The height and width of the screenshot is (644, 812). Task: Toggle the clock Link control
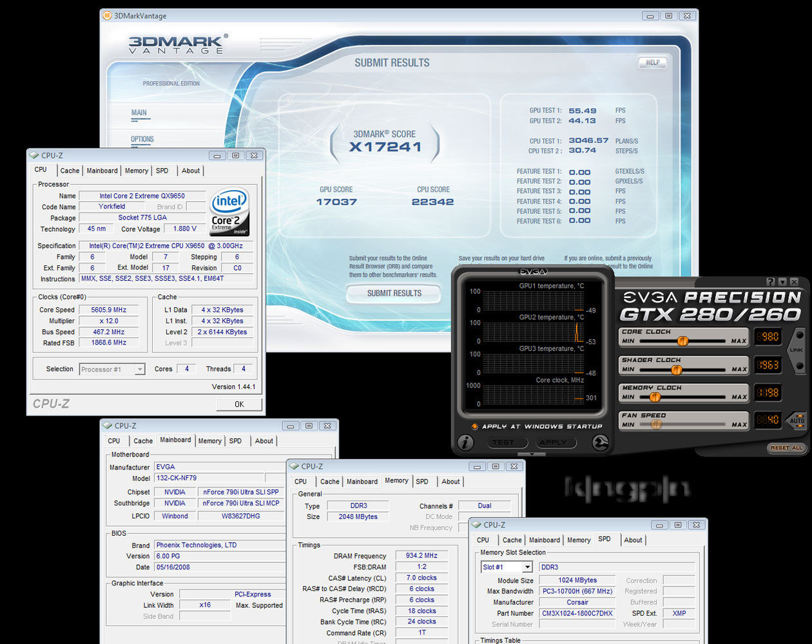click(x=798, y=350)
